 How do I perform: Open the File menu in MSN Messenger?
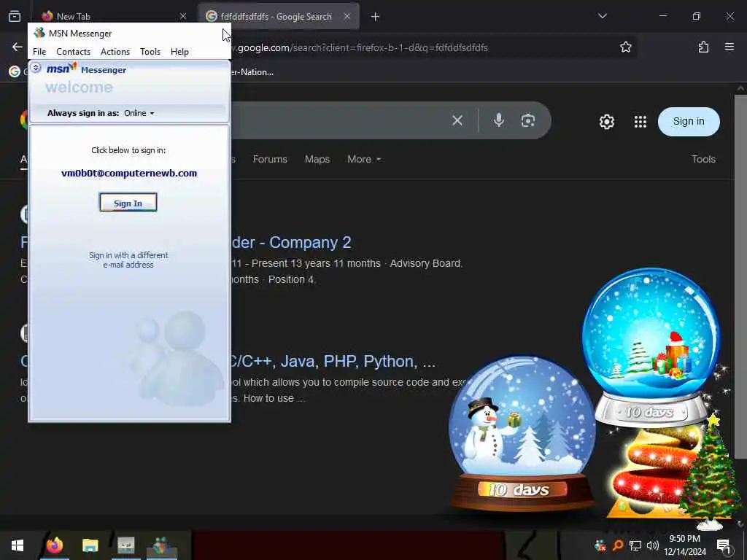tap(39, 52)
